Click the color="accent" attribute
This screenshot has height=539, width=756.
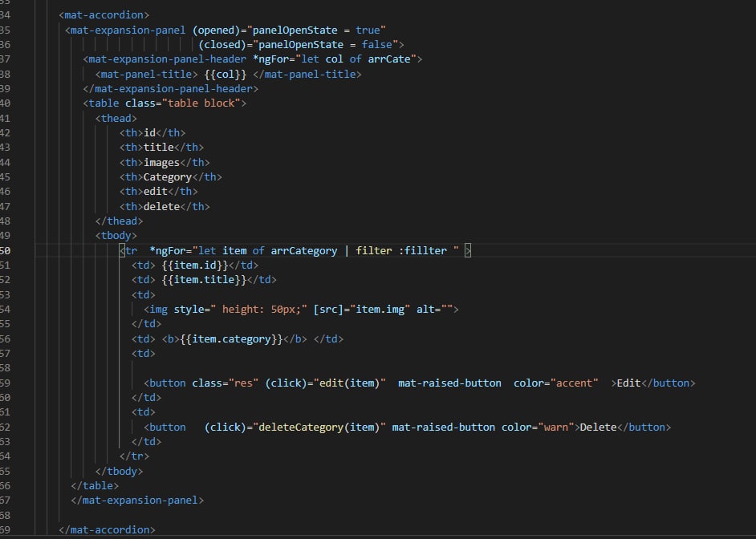click(556, 383)
